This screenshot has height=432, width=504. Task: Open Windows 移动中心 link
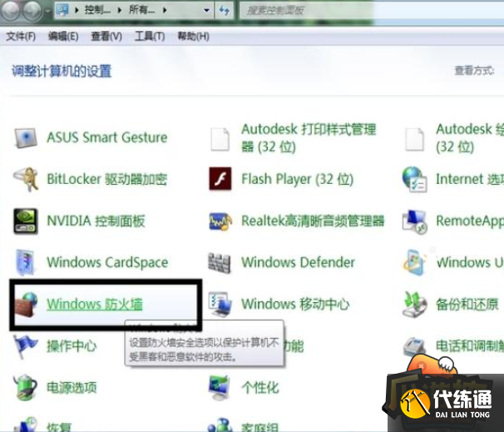coord(295,304)
